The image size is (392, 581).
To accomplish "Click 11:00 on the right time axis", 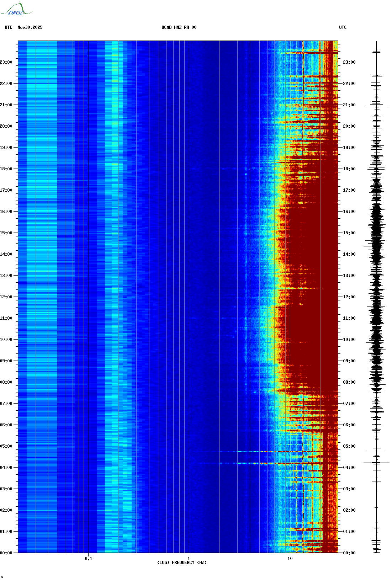I will [349, 318].
